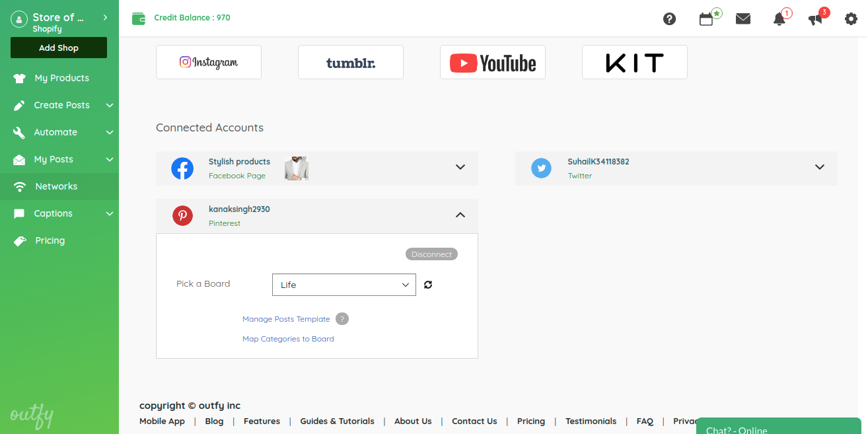Expand the SuhailK34118382 Twitter account
Screen dimensions: 868x434
(x=820, y=167)
